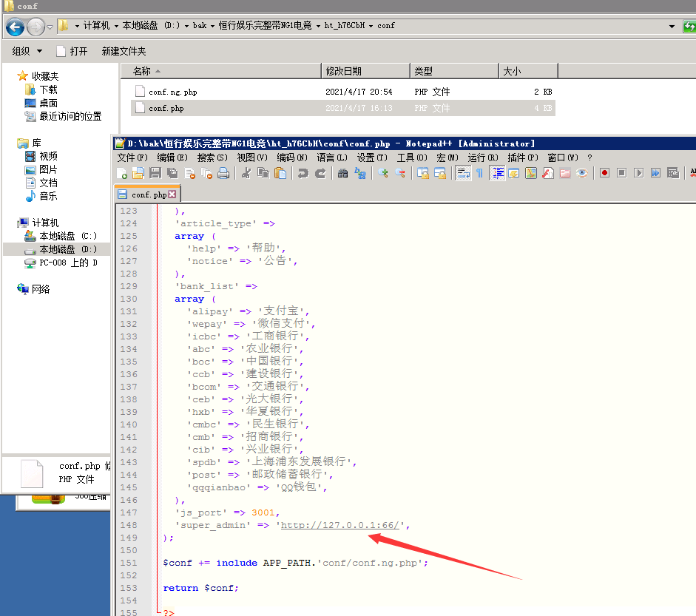Open the Explorer recent locations dropdown arrow
The image size is (696, 616).
50,27
